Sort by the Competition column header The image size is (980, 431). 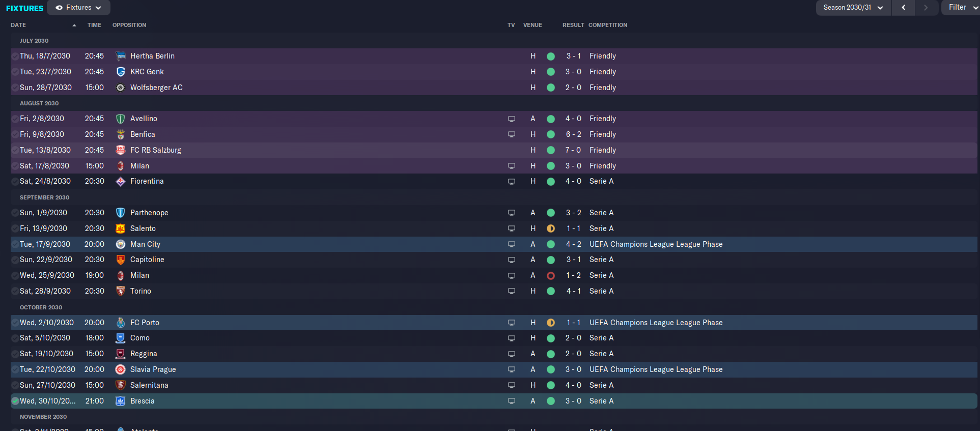tap(608, 25)
